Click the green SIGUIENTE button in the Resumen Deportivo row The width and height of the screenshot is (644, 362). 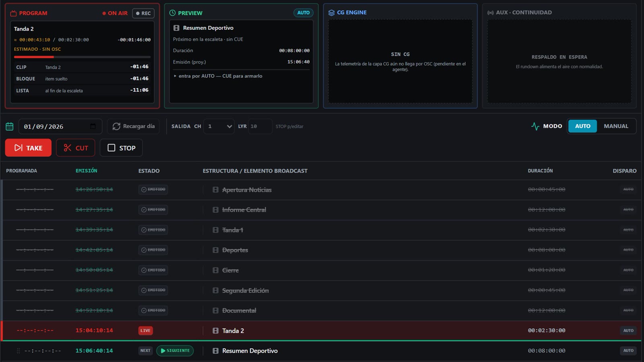click(x=175, y=351)
